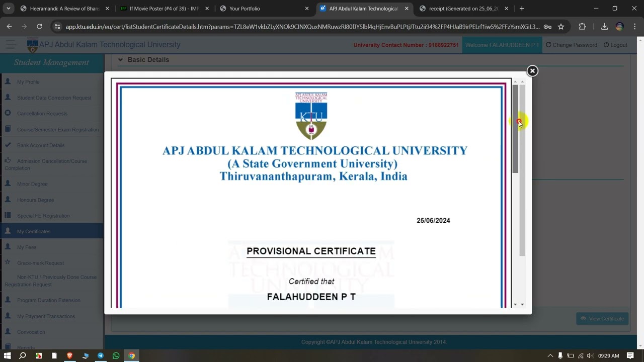Open My Profile in sidebar
Viewport: 644px width, 362px height.
(x=28, y=82)
